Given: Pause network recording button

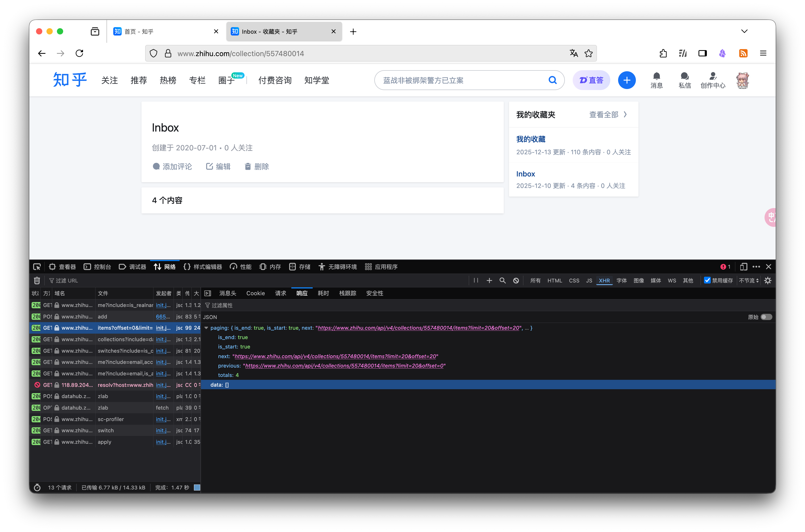Looking at the screenshot, I should coord(476,281).
